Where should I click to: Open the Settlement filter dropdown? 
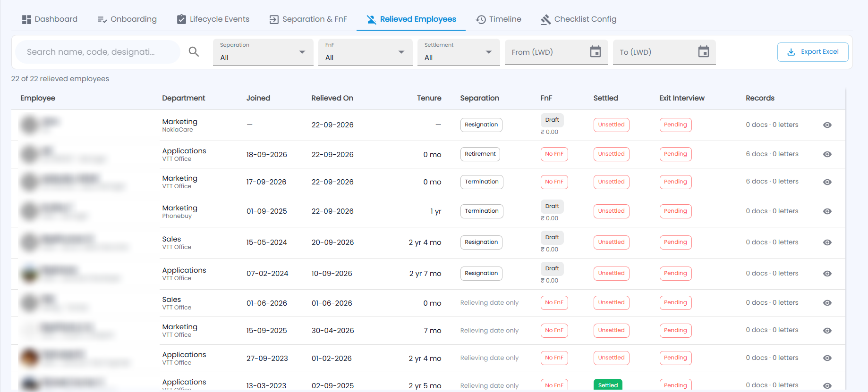coord(459,52)
